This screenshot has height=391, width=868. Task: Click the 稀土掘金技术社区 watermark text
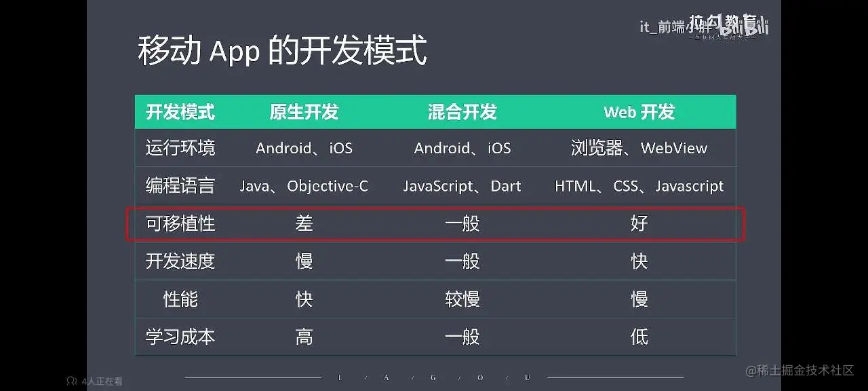pyautogui.click(x=800, y=370)
